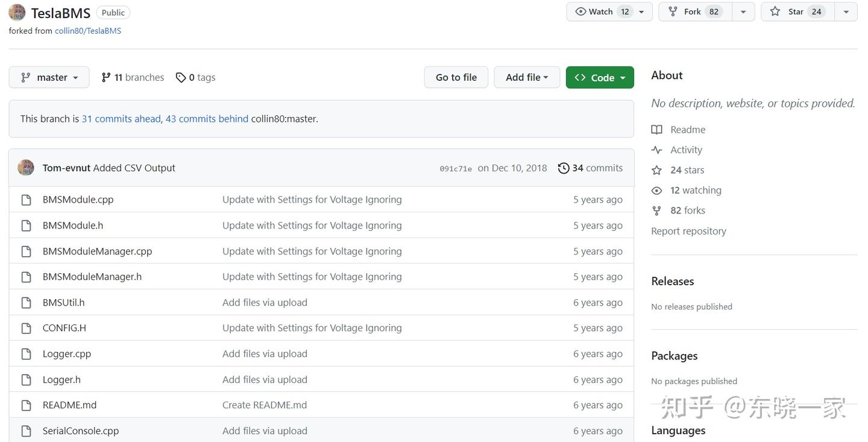The height and width of the screenshot is (442, 868).
Task: Click the book icon next to Readme
Action: (x=656, y=130)
